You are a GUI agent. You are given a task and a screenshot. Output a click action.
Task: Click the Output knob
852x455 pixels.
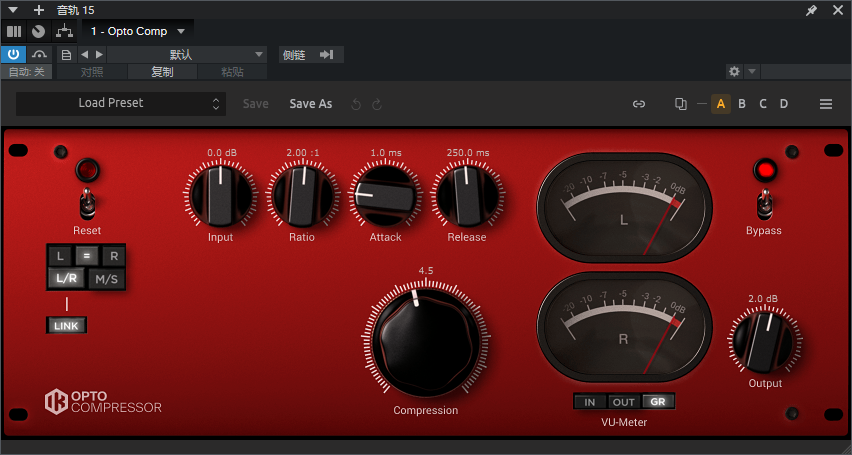[765, 341]
